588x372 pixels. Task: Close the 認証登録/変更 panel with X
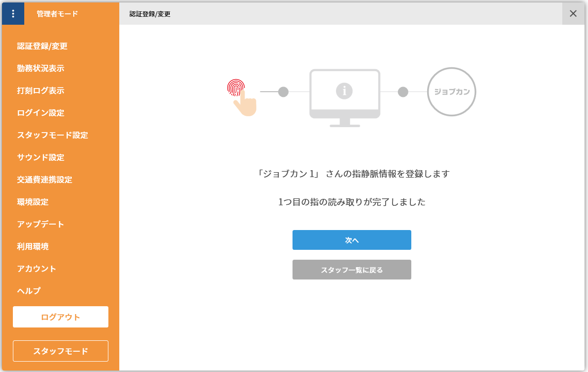(x=573, y=14)
